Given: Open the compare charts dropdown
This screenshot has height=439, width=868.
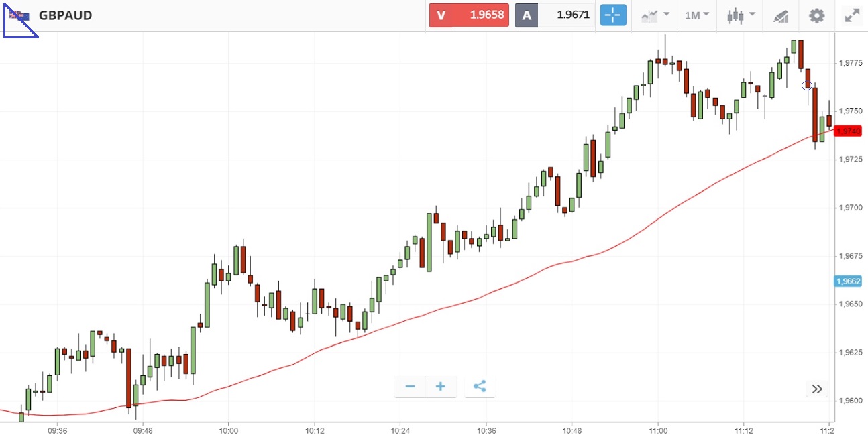Looking at the screenshot, I should [655, 15].
